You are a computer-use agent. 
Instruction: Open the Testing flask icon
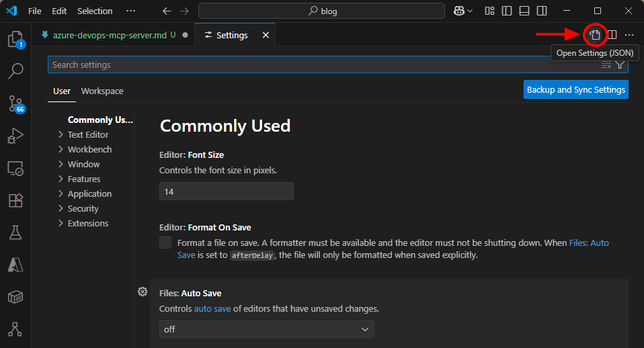(x=15, y=232)
